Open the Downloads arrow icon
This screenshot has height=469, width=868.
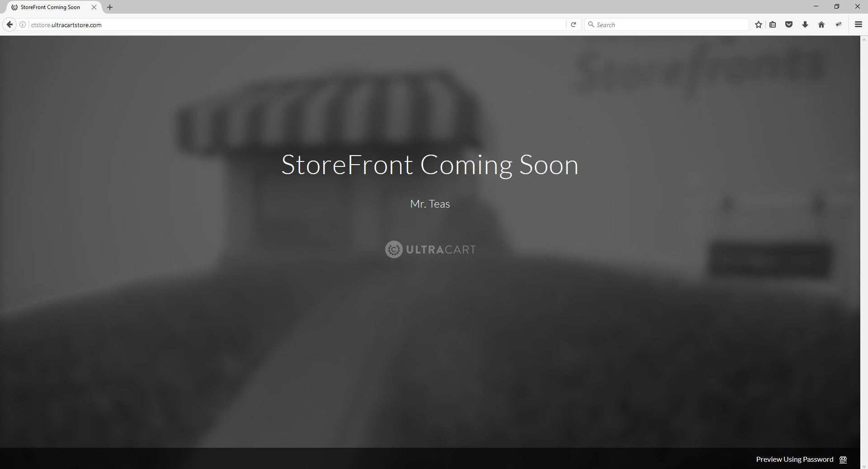click(x=805, y=25)
